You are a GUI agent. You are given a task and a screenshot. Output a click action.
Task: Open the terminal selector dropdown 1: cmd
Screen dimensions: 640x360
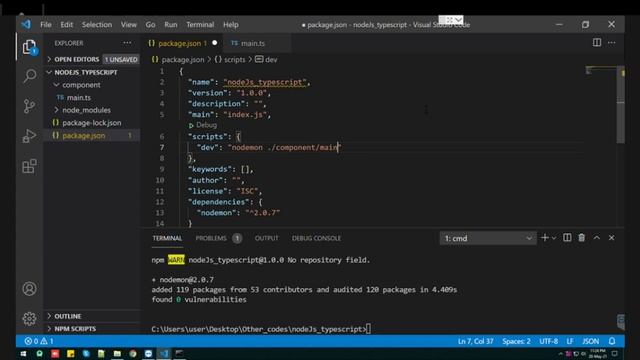[x=488, y=238]
